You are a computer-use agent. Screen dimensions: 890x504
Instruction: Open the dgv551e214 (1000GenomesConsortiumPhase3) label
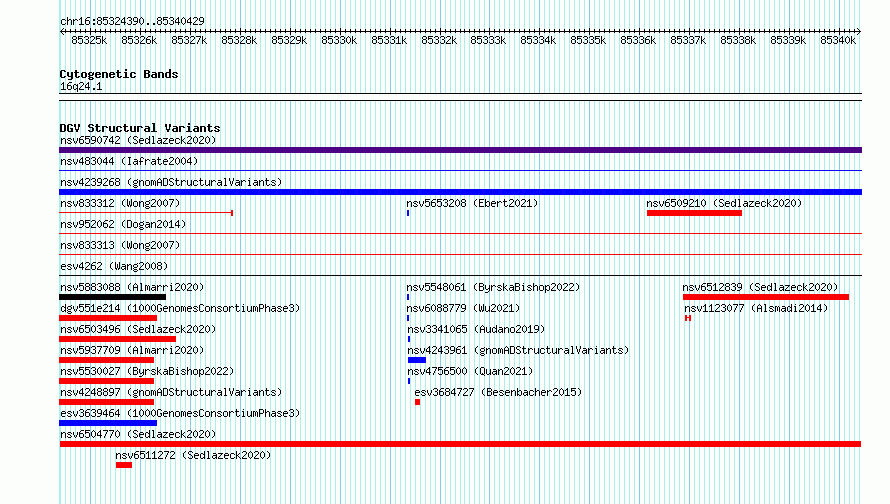click(x=180, y=308)
